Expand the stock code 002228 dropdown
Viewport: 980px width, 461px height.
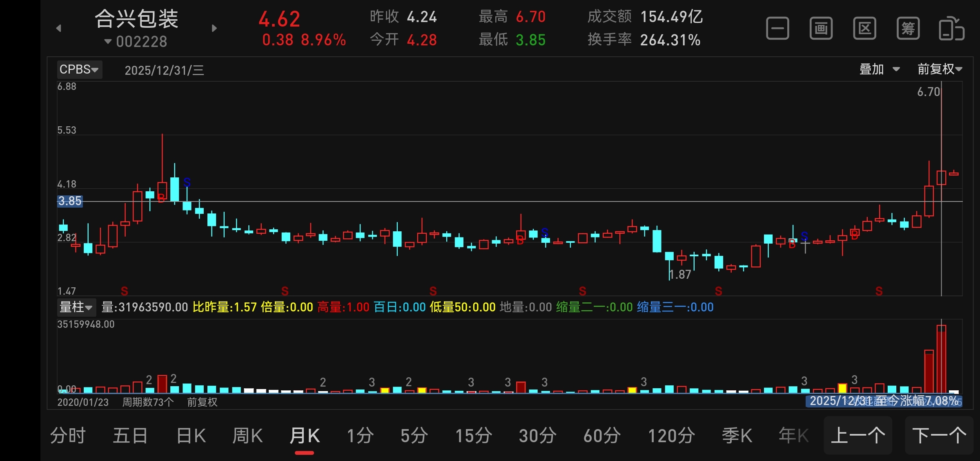[x=136, y=42]
